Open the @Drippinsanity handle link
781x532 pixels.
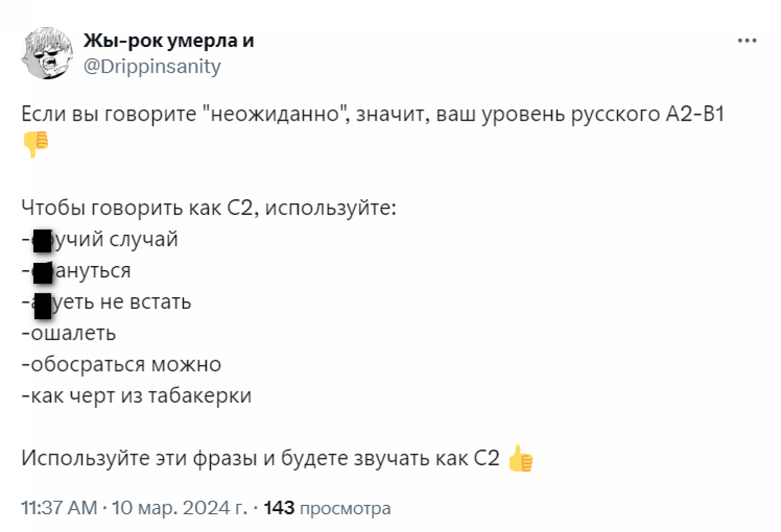tap(152, 67)
